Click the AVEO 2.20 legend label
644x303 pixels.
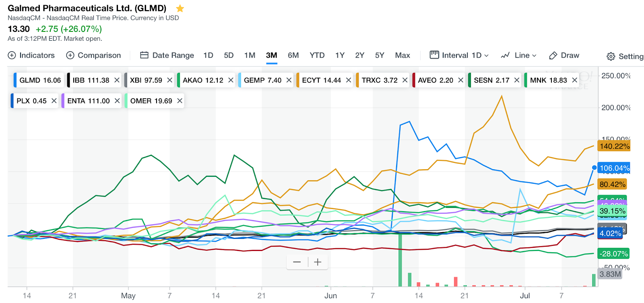tap(436, 80)
